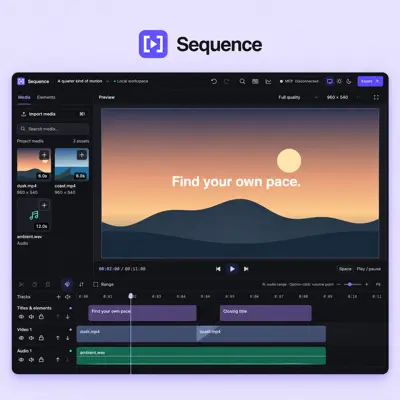Click the 960 × 540 resolution in preview header
The height and width of the screenshot is (400, 400).
pos(337,97)
